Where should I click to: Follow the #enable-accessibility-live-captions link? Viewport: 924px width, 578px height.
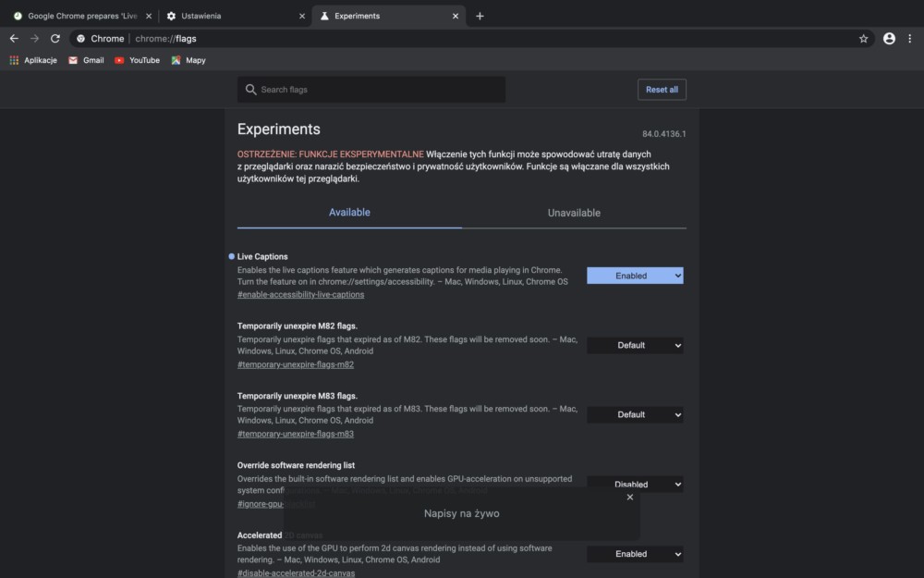(300, 294)
